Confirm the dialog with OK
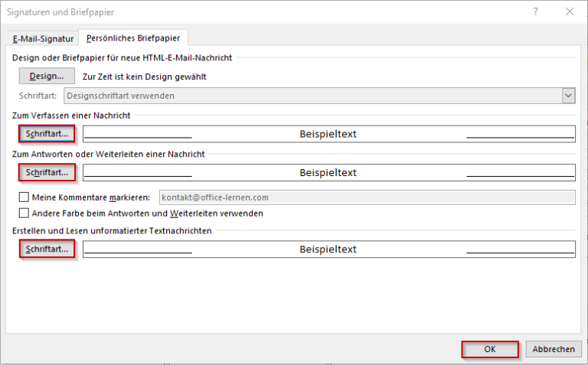Image resolution: width=588 pixels, height=365 pixels. coord(490,349)
